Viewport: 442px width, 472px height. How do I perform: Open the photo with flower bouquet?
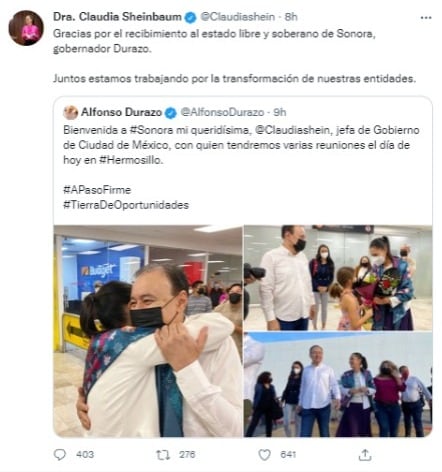(338, 278)
